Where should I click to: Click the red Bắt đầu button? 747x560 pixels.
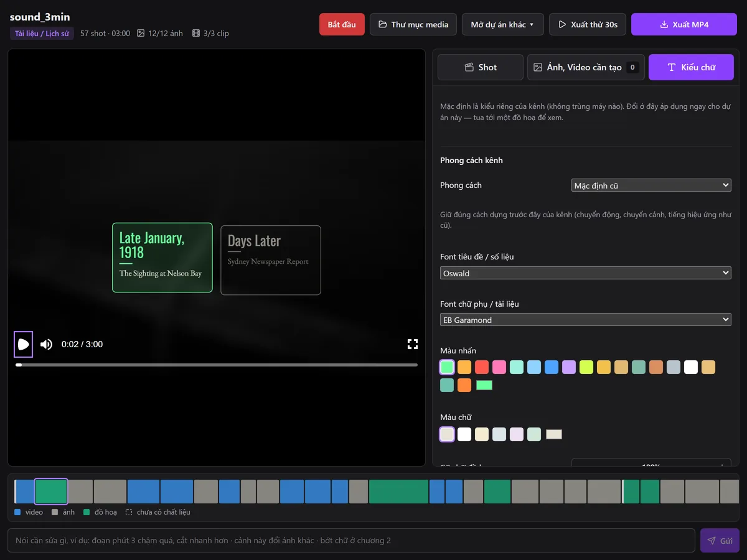(x=342, y=24)
